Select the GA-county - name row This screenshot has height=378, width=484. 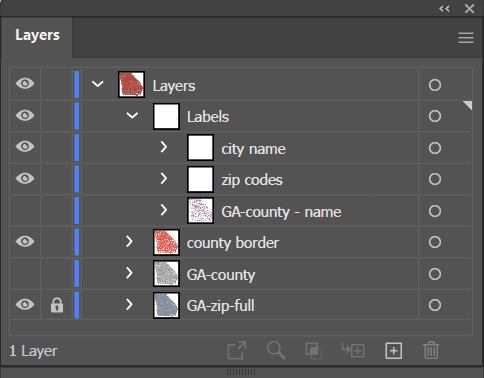[241, 211]
